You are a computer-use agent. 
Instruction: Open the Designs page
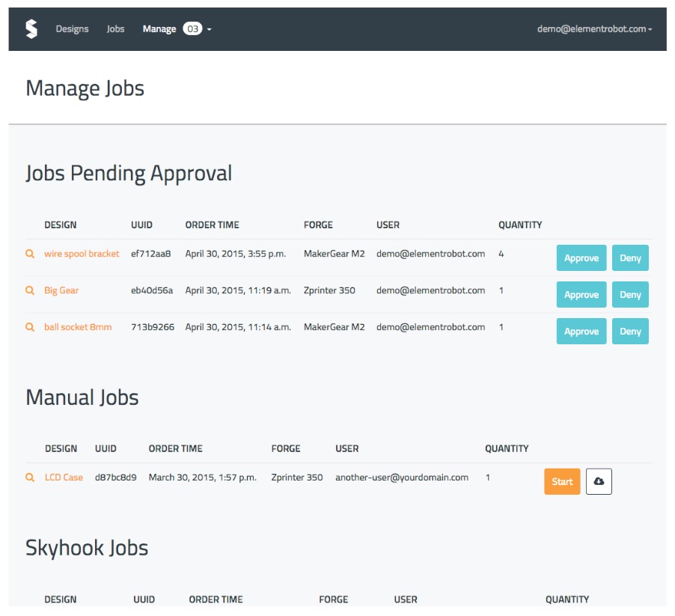click(x=72, y=29)
